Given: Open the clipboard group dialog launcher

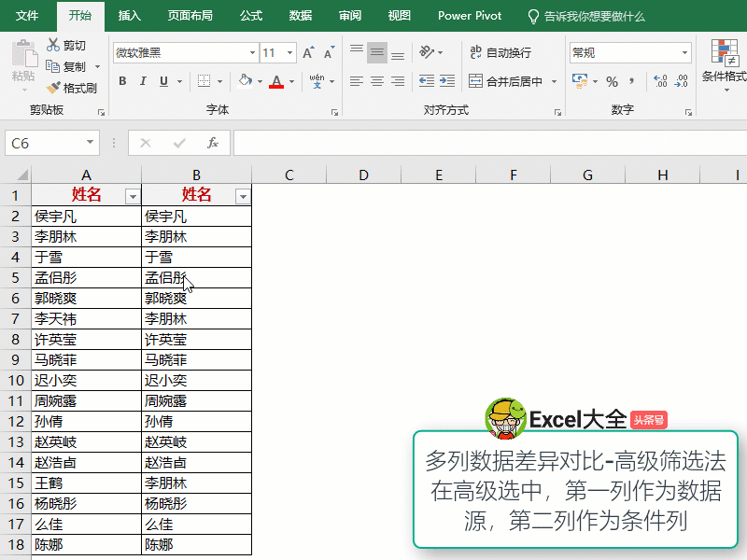Looking at the screenshot, I should (101, 112).
